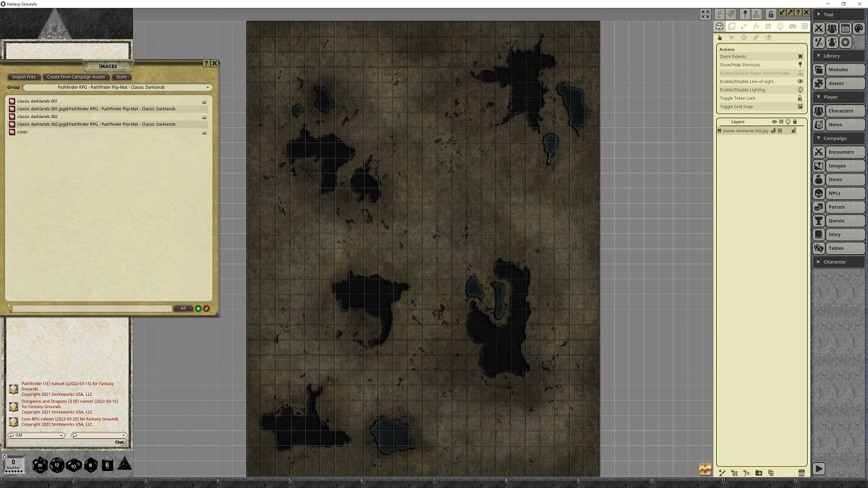
Task: Select the d12 die
Action: [x=57, y=465]
